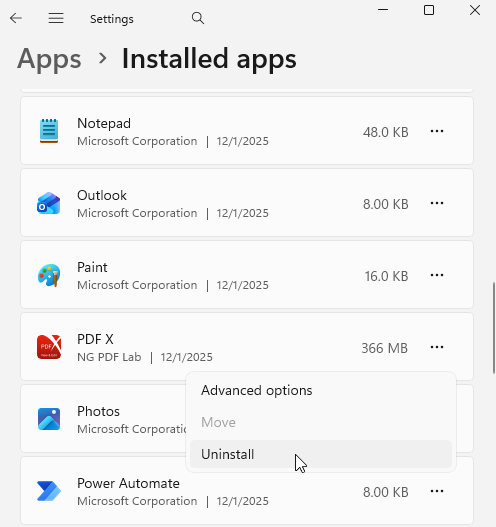
Task: Maximize the Settings window
Action: click(x=429, y=10)
